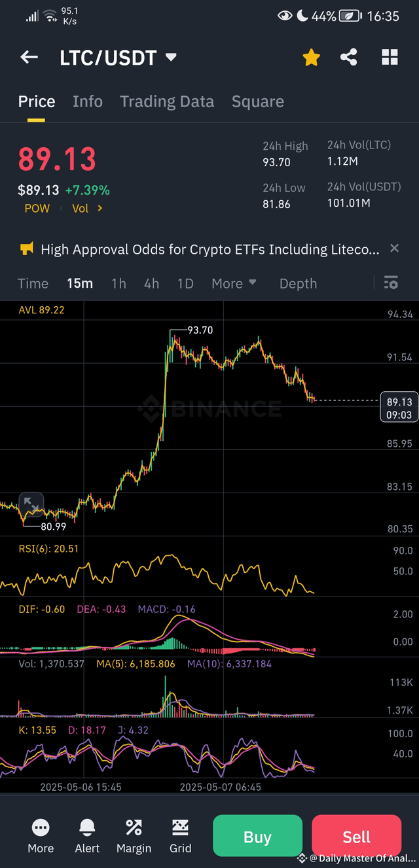
Task: Open the Trading Data tab
Action: point(167,101)
